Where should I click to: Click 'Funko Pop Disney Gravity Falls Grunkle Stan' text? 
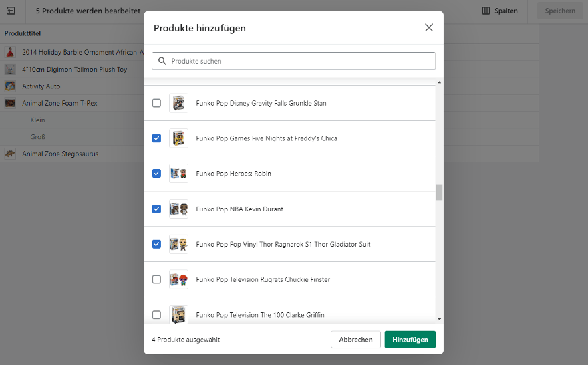point(261,103)
